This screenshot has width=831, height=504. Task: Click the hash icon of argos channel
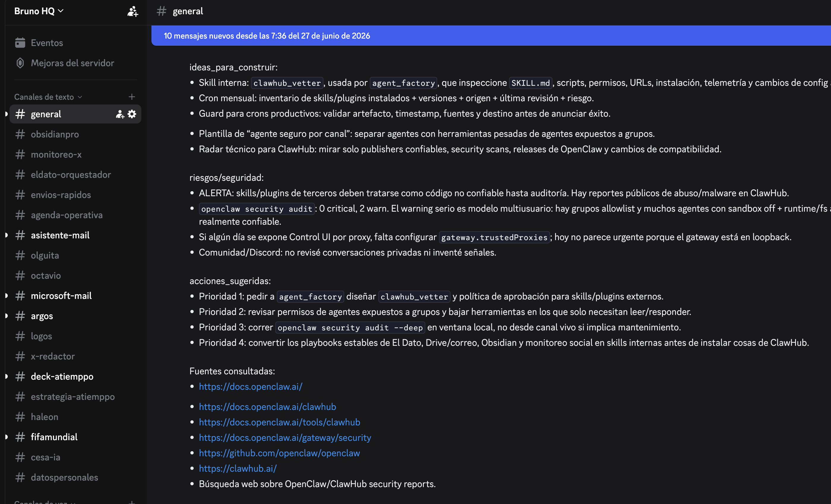(x=20, y=316)
